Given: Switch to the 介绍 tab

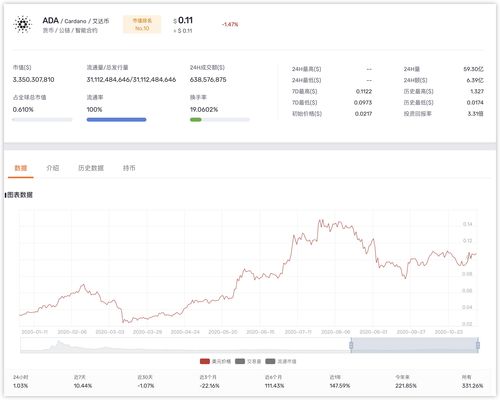Looking at the screenshot, I should [53, 168].
